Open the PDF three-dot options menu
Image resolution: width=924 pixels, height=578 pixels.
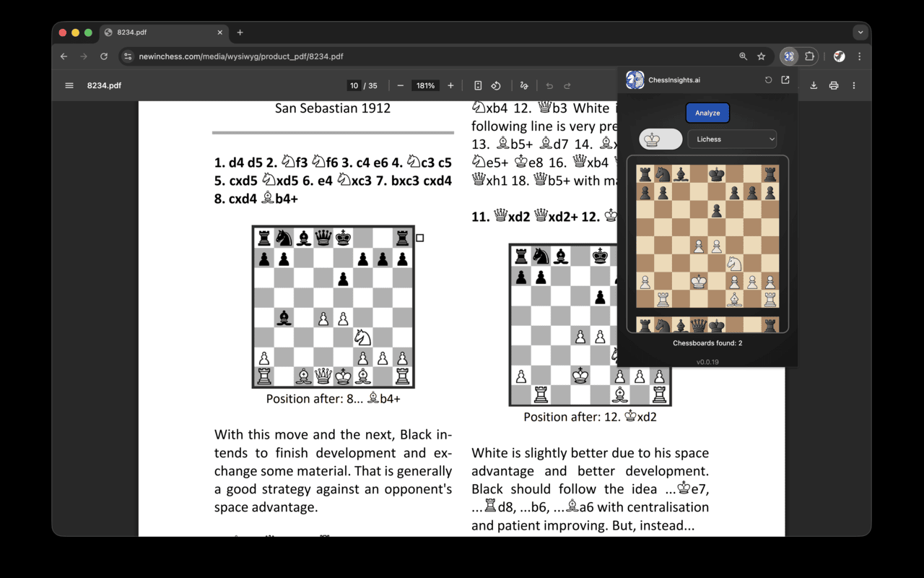tap(854, 85)
